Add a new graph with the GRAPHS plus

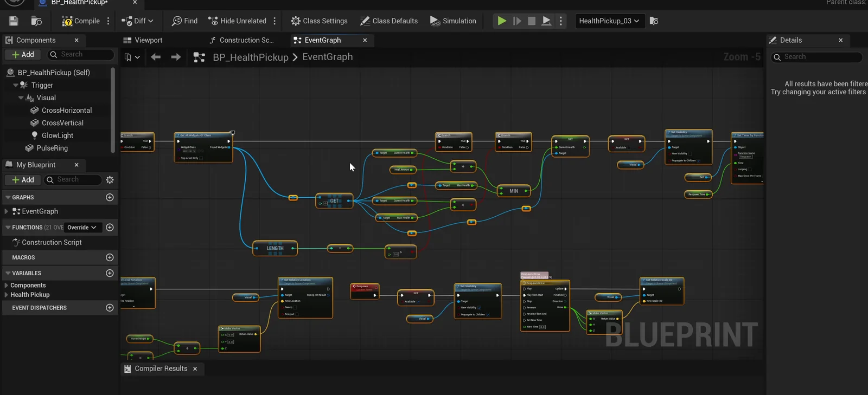click(110, 197)
